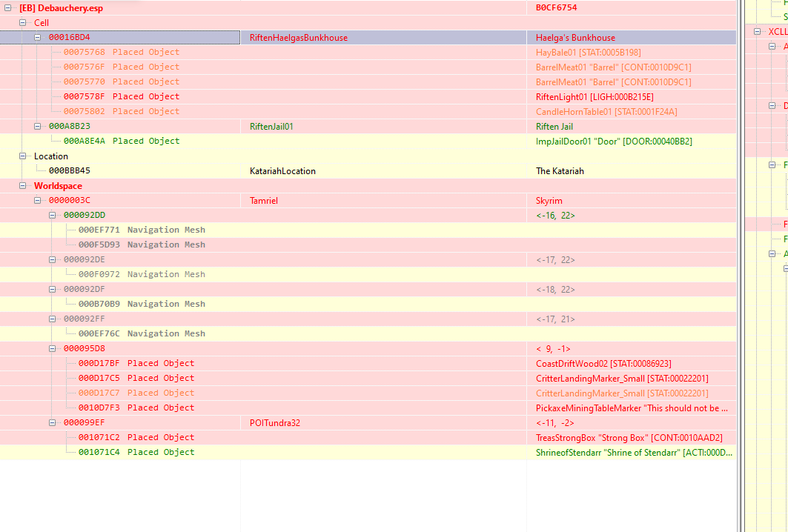The width and height of the screenshot is (788, 532).
Task: Collapse the Worldspace group node
Action: click(23, 185)
